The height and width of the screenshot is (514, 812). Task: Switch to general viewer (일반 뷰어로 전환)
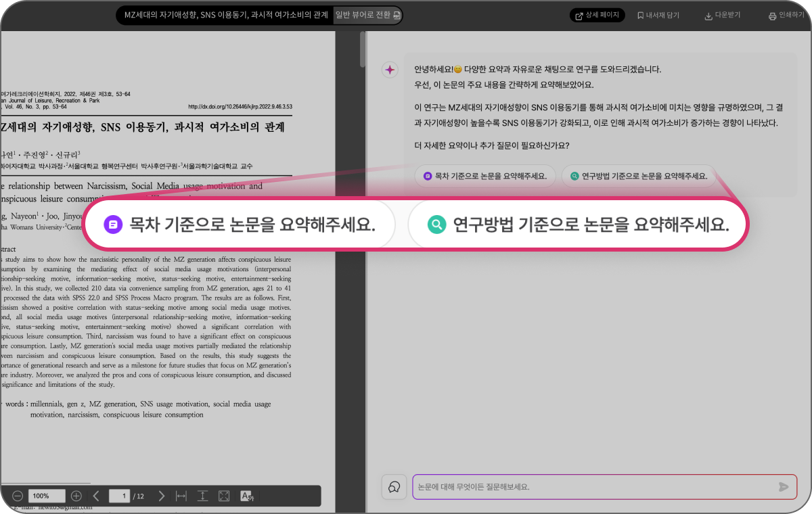point(367,15)
